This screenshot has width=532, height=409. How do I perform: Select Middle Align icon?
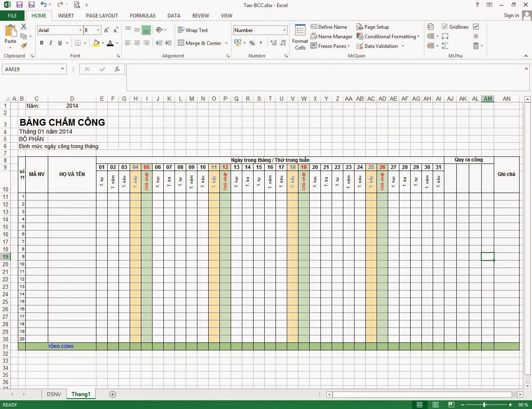(137, 30)
